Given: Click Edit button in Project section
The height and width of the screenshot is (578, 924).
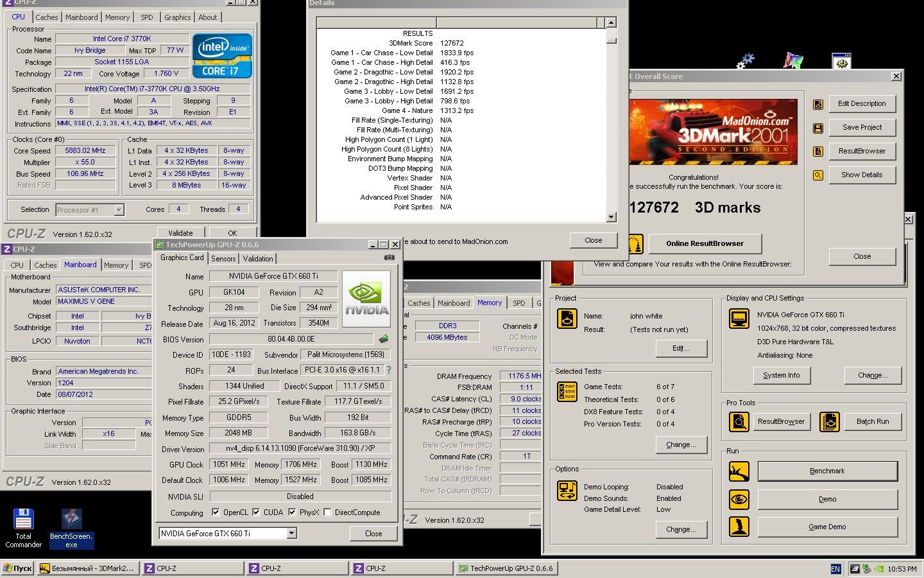Looking at the screenshot, I should 681,348.
